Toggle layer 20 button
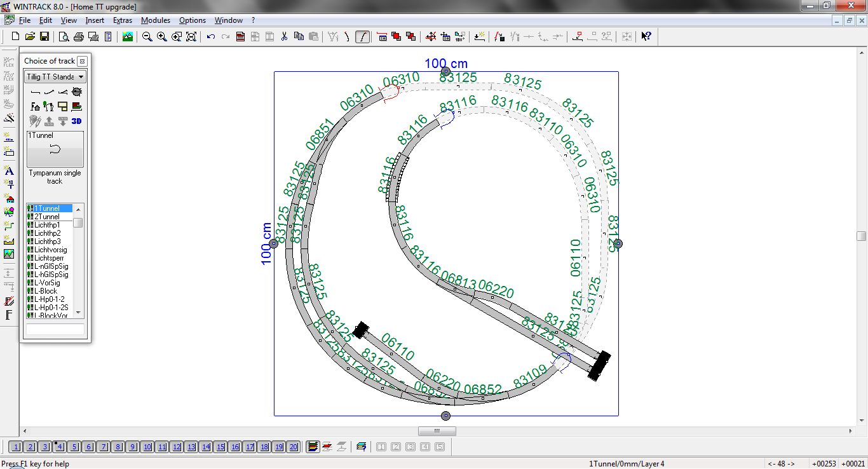Screen dimensions: 868x469 [293, 447]
